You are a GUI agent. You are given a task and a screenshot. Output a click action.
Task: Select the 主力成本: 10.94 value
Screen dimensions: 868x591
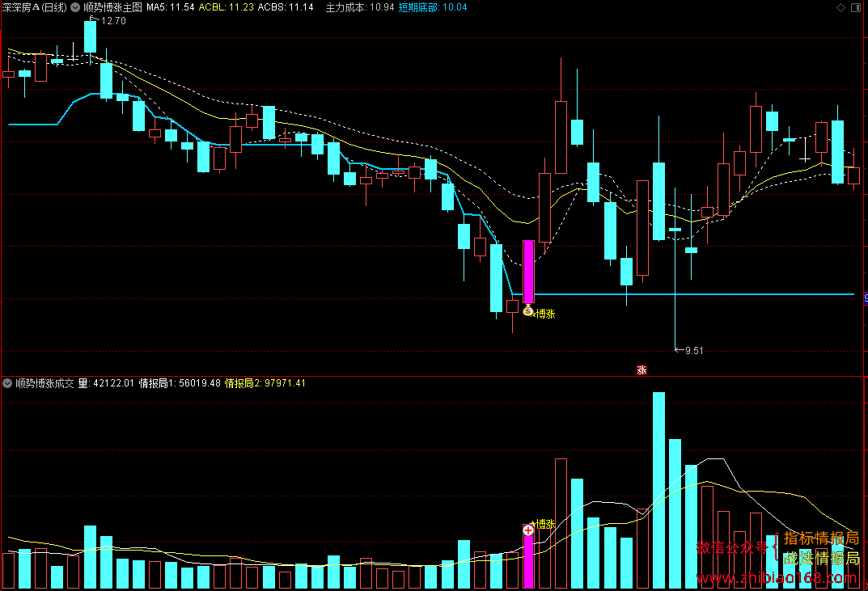pos(360,7)
